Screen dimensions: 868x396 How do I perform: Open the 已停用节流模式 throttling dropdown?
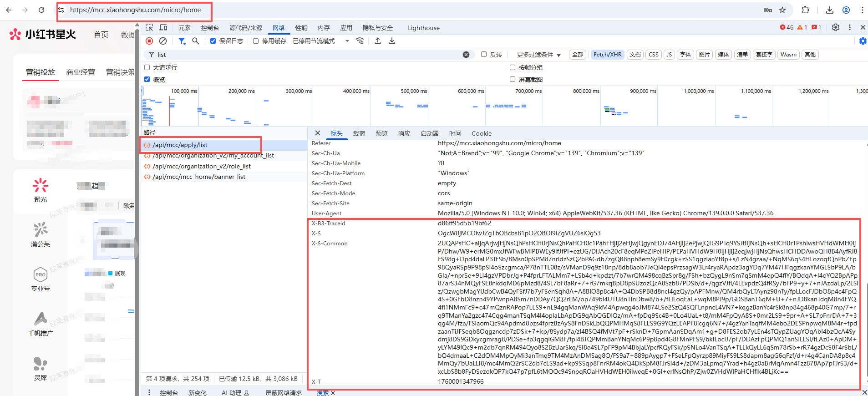click(x=321, y=41)
